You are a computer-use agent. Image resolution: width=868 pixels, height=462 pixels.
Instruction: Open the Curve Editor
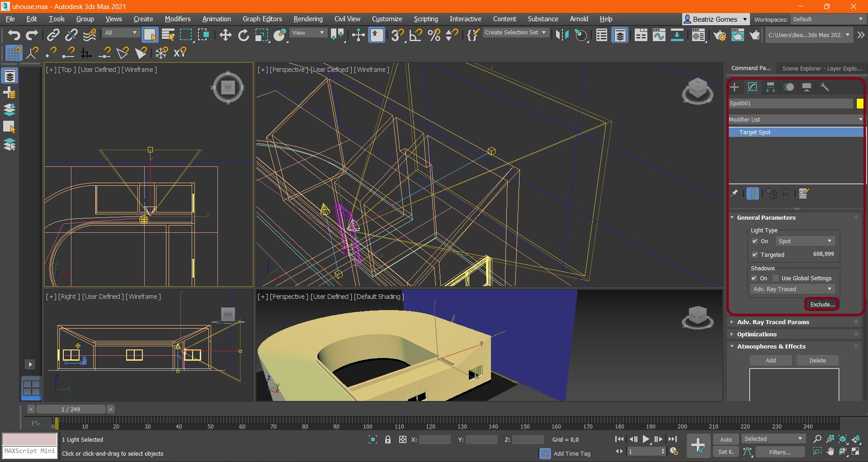pyautogui.click(x=659, y=35)
